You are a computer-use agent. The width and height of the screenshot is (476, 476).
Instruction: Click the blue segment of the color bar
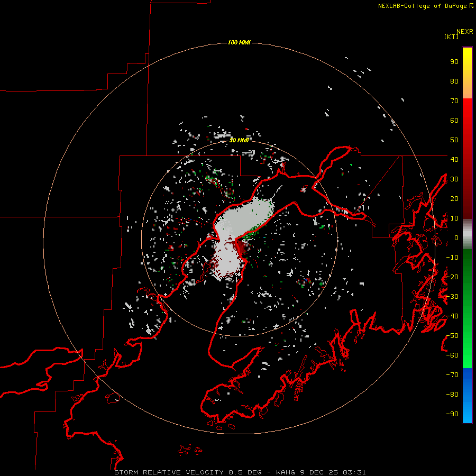tap(467, 396)
